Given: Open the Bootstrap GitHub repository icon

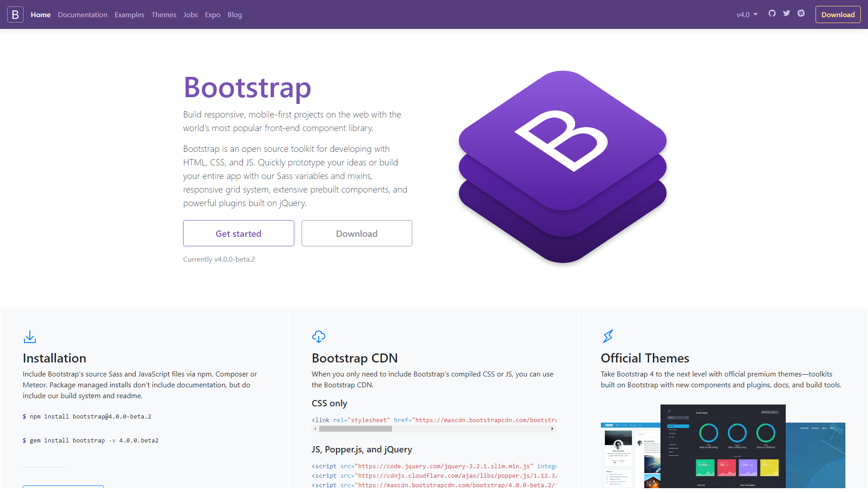Looking at the screenshot, I should pyautogui.click(x=773, y=14).
